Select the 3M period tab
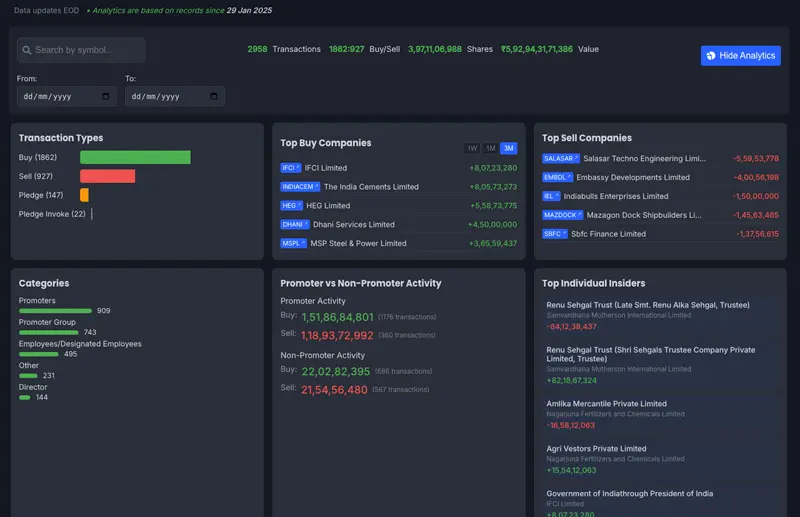800x517 pixels. point(509,148)
